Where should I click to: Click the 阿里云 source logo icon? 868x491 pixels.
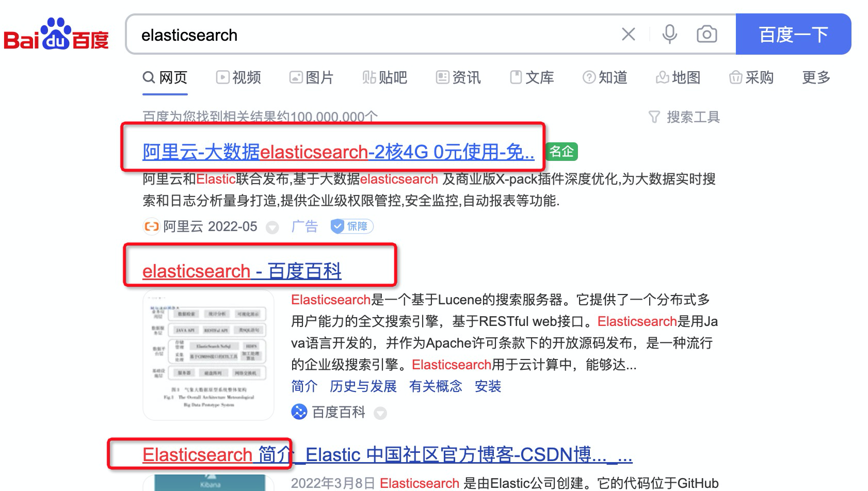click(x=151, y=226)
